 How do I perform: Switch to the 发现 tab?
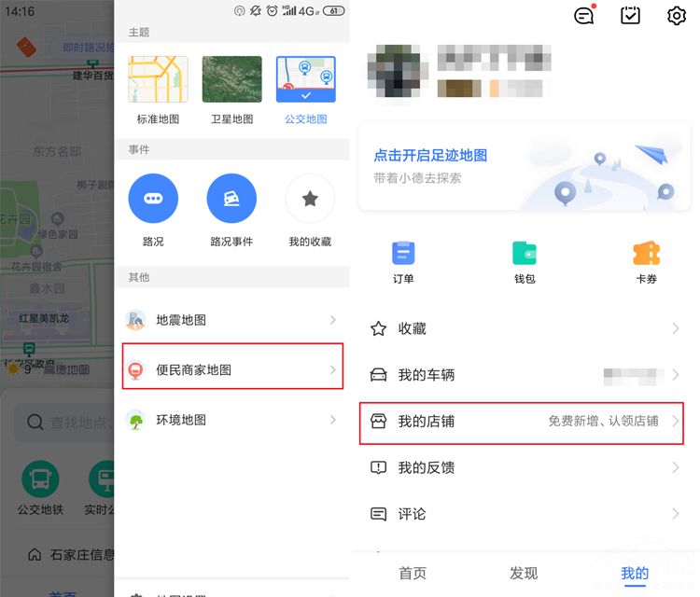coord(524,573)
